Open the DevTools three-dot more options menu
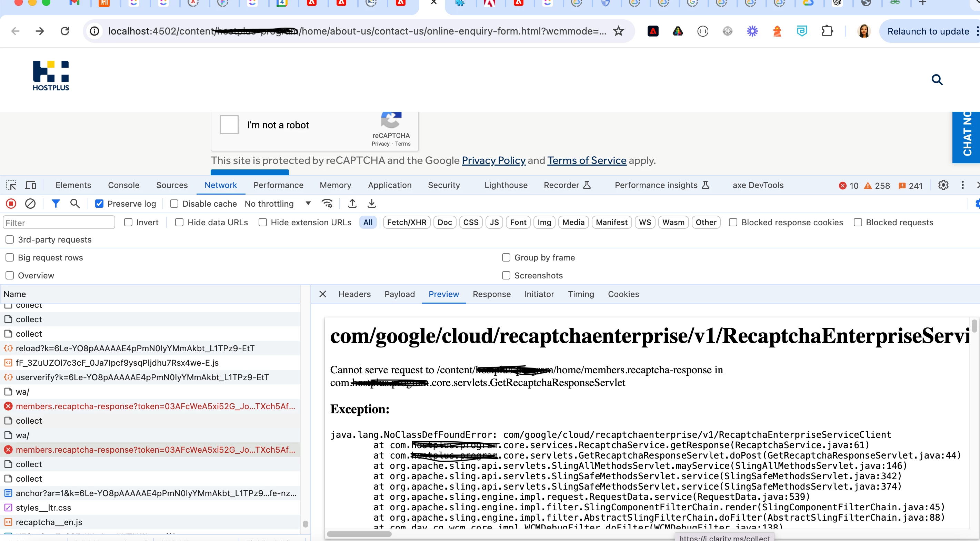The width and height of the screenshot is (980, 541). 962,185
